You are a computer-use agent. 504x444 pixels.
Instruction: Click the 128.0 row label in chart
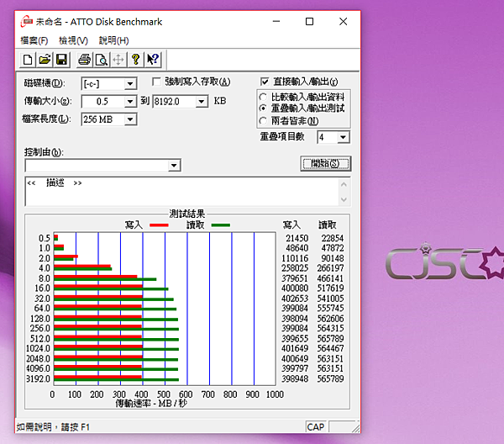click(x=39, y=319)
